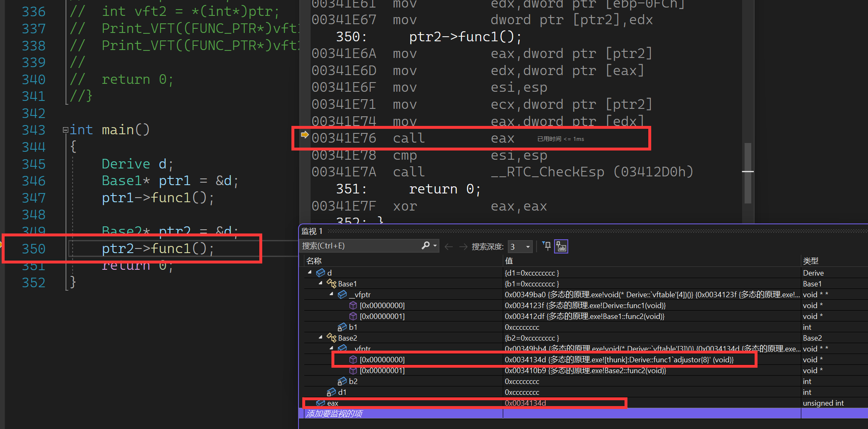Click the Base1 class icon
This screenshot has width=868, height=429.
click(x=331, y=283)
